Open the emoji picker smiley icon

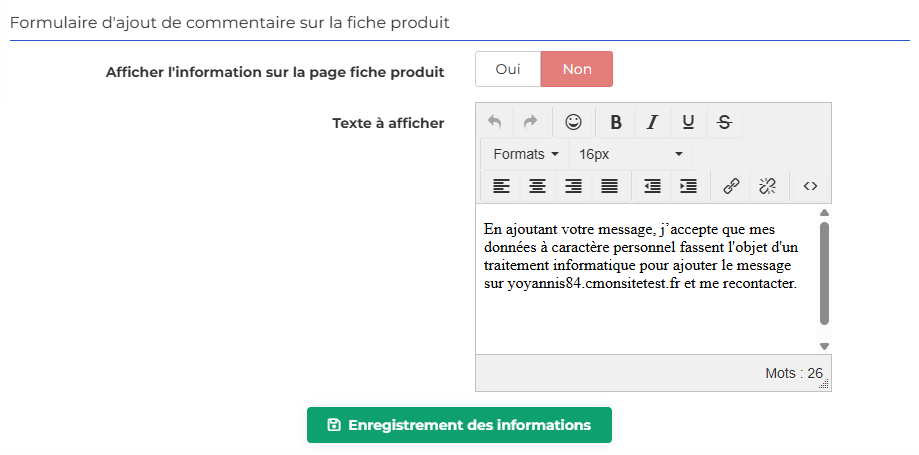pos(573,122)
